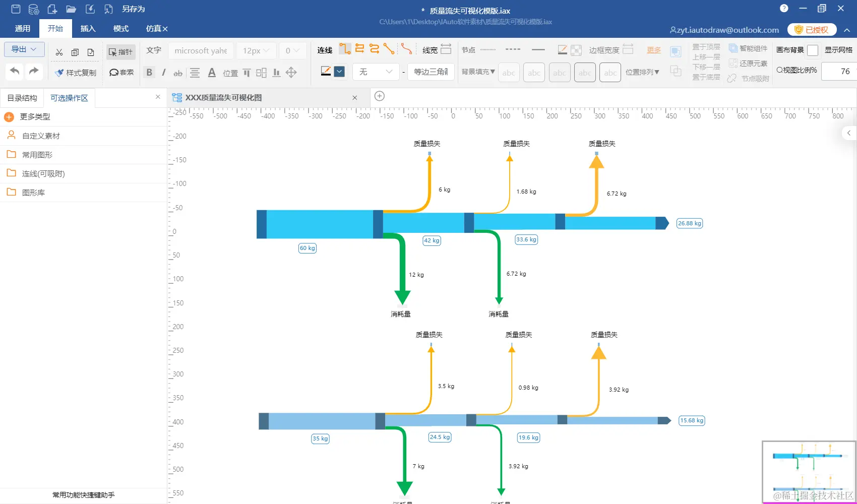Open the line color dropdown arrow

point(340,72)
